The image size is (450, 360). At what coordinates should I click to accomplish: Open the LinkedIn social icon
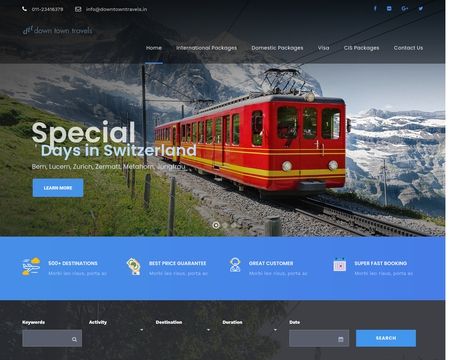pos(389,8)
